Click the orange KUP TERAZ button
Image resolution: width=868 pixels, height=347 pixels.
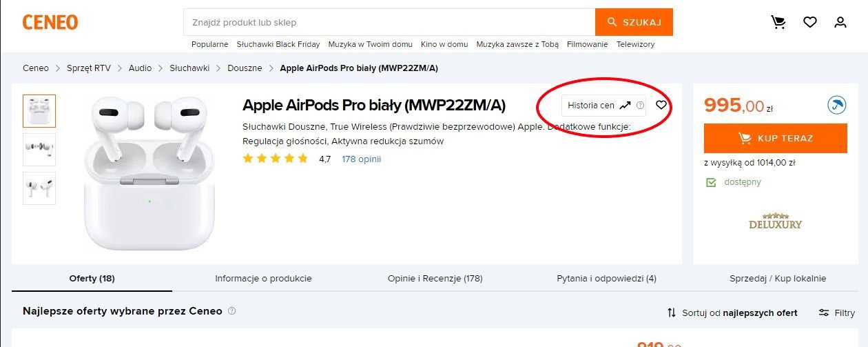(x=776, y=138)
